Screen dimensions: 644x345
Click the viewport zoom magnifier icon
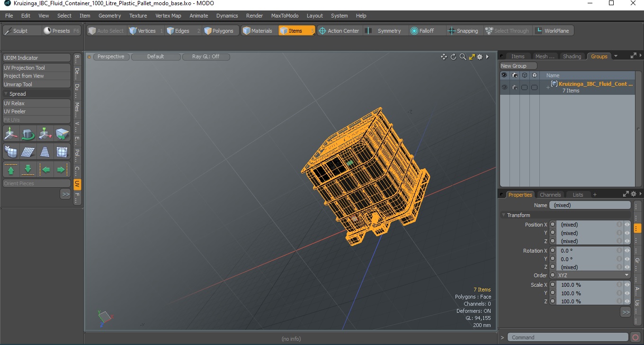coord(463,57)
